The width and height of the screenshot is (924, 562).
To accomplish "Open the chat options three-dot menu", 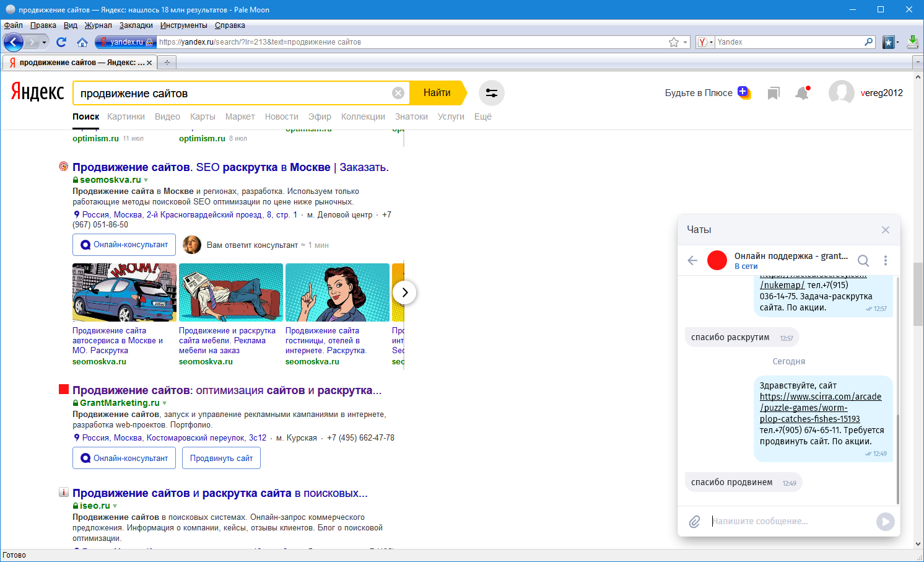I will (886, 261).
